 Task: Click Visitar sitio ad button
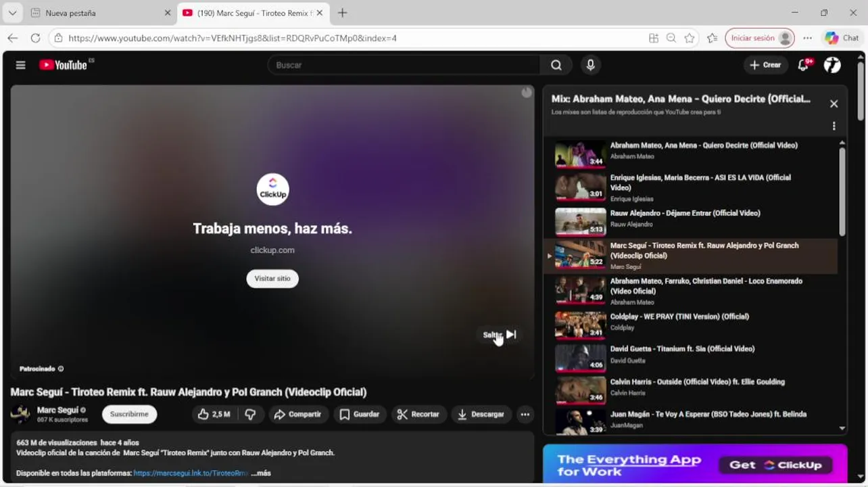[x=272, y=279]
